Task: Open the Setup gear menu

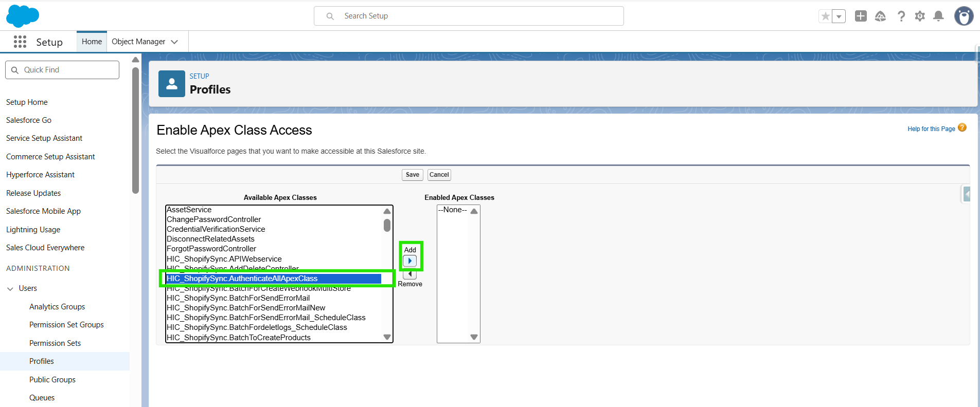Action: pos(920,16)
